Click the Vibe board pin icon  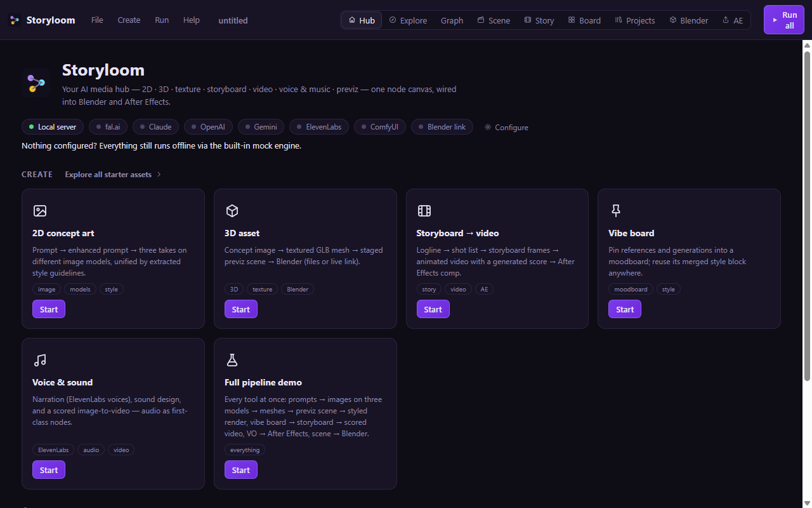pyautogui.click(x=615, y=211)
